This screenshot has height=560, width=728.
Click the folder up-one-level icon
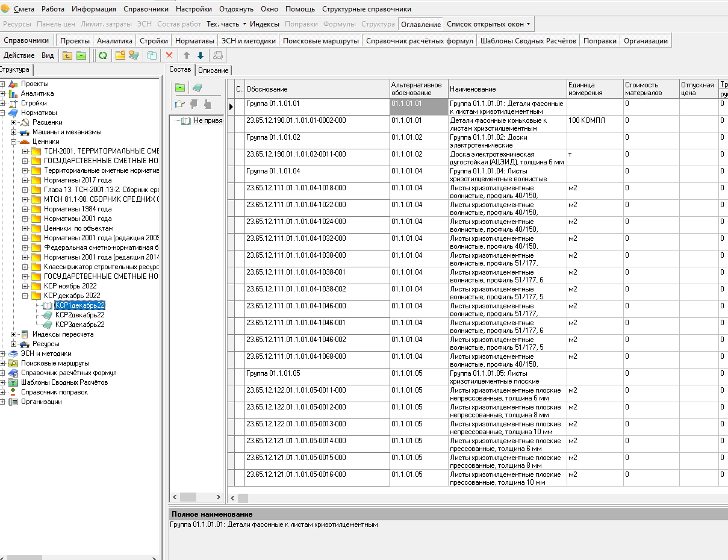pyautogui.click(x=67, y=55)
